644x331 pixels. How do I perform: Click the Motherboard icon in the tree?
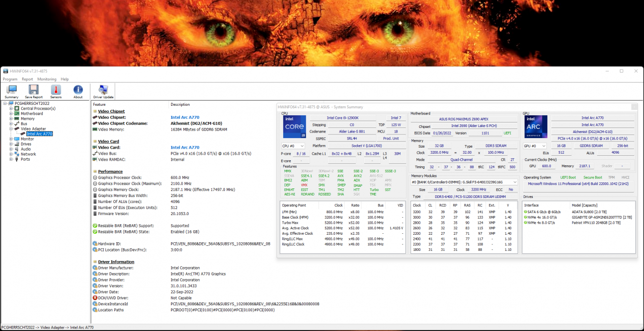point(17,113)
